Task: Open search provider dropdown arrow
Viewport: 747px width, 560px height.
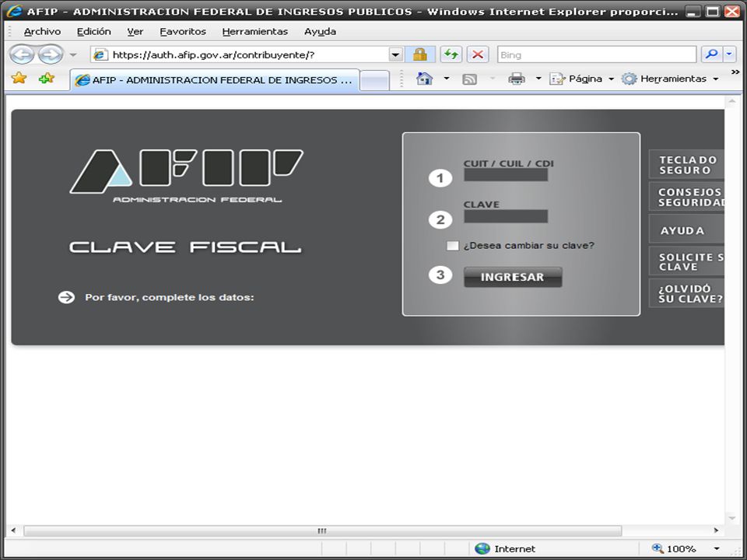Action: tap(729, 54)
